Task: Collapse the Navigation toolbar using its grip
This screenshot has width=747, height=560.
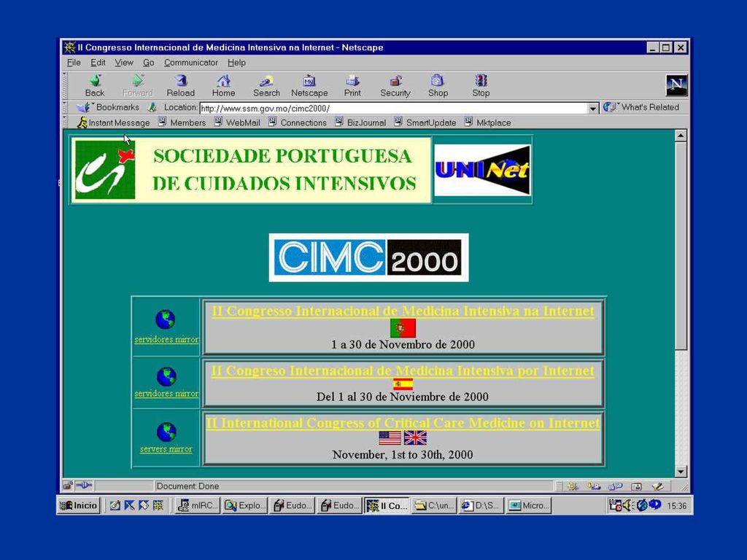Action: point(65,86)
